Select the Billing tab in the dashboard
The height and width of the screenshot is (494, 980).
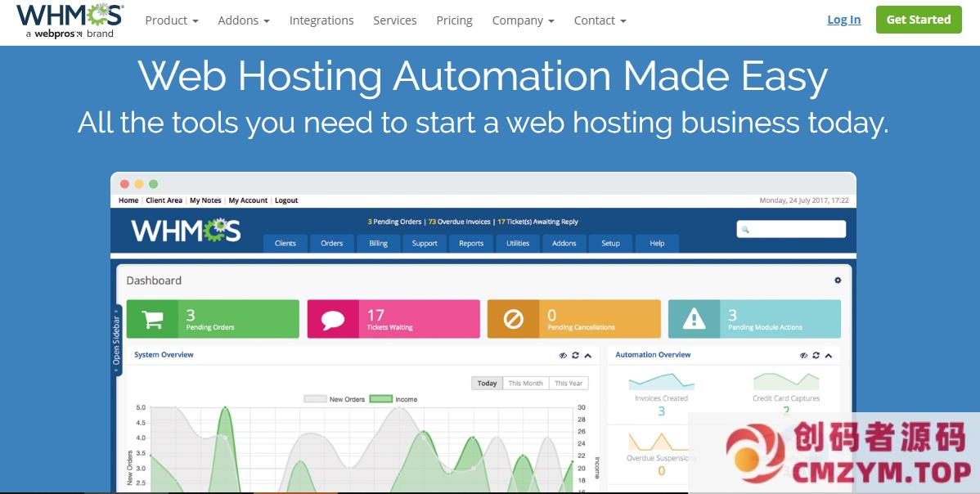378,243
